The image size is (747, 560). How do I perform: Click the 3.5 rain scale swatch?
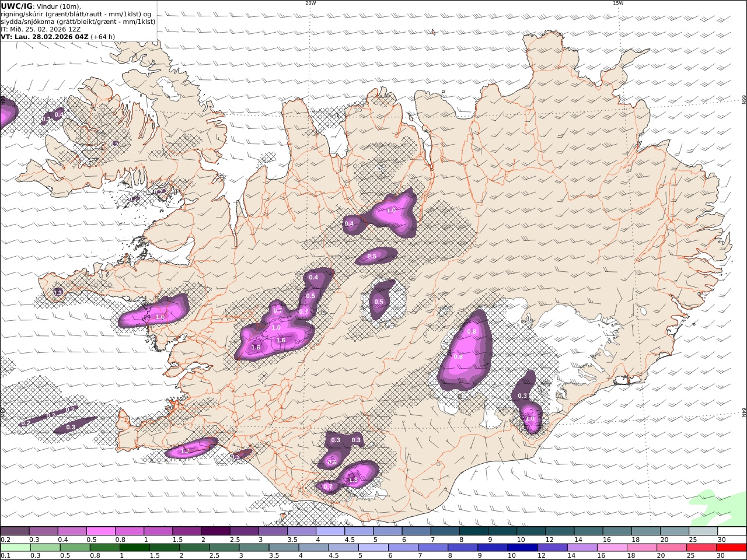[x=284, y=548]
